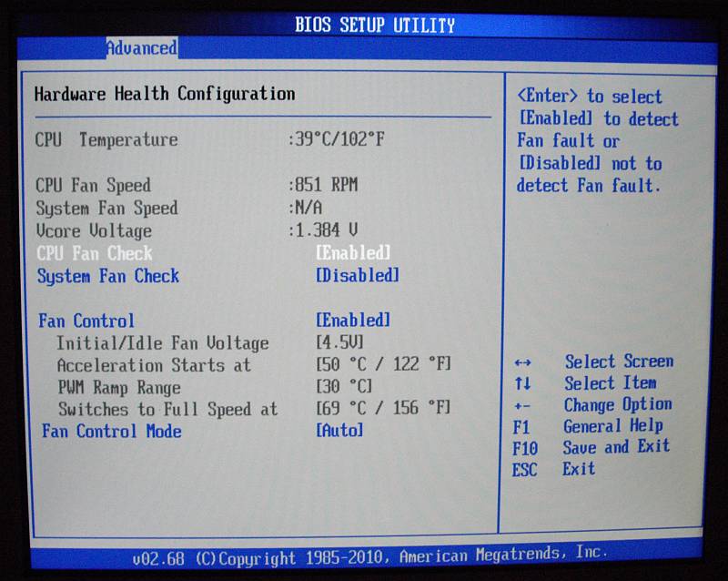This screenshot has width=728, height=581.
Task: Click the BIOS SETUP UTILITY title
Action: pyautogui.click(x=375, y=25)
